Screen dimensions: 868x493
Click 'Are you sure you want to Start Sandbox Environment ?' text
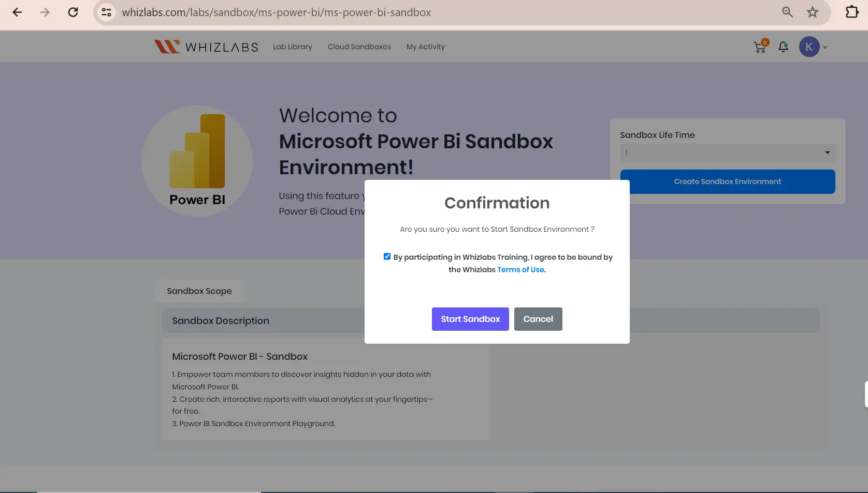click(x=497, y=229)
